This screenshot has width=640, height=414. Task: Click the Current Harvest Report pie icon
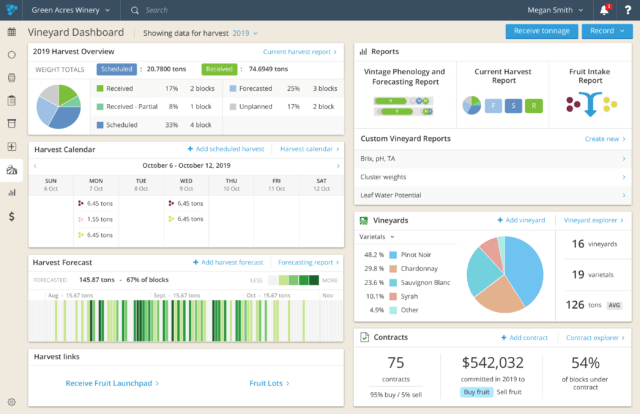(x=472, y=105)
